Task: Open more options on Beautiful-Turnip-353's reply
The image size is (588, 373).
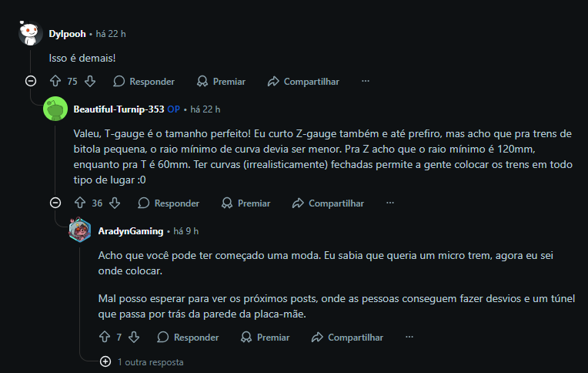Action: coord(390,203)
